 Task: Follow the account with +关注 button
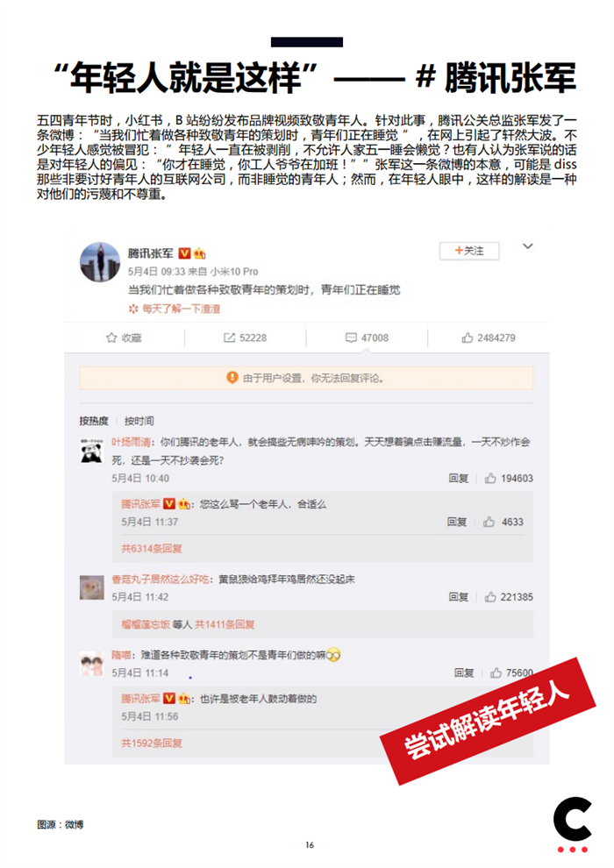pyautogui.click(x=469, y=251)
